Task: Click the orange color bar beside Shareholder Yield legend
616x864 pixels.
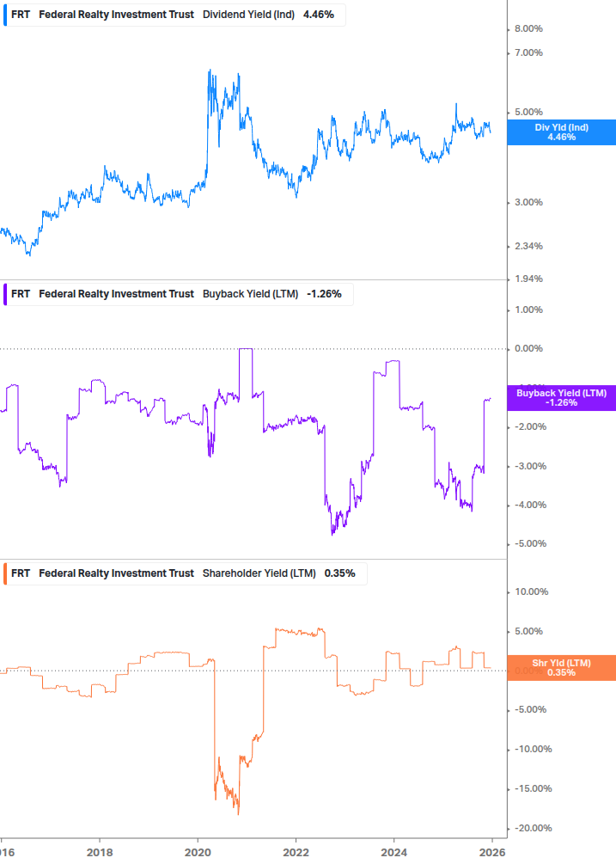Action: click(x=5, y=573)
